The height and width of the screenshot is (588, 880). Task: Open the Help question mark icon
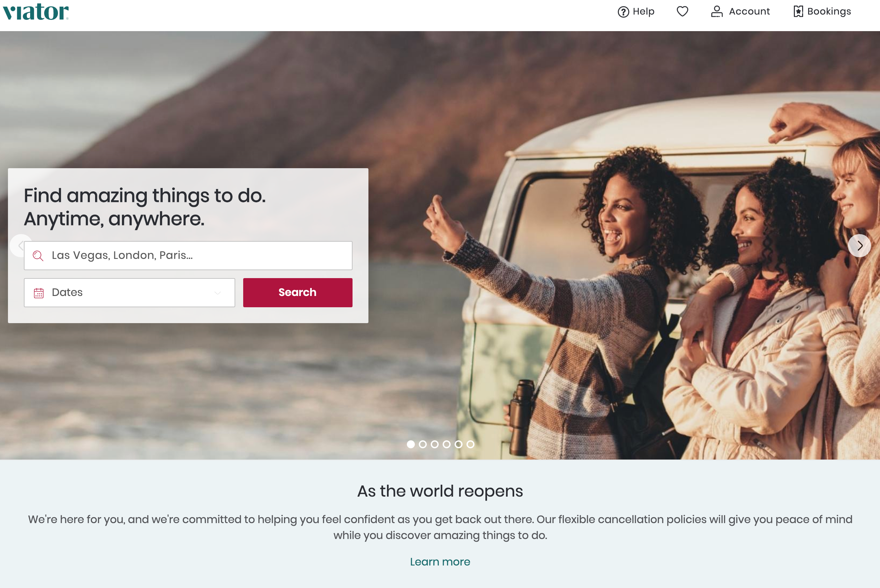[623, 12]
